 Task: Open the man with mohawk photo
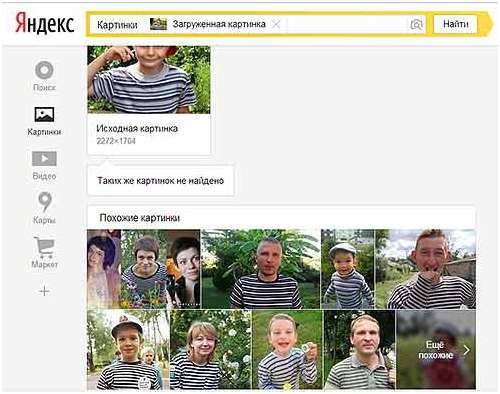(426, 269)
